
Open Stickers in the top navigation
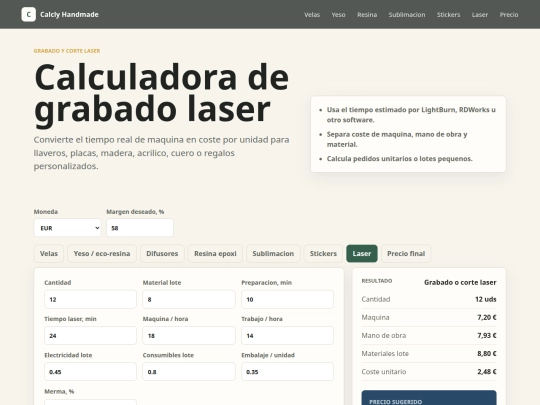448,15
